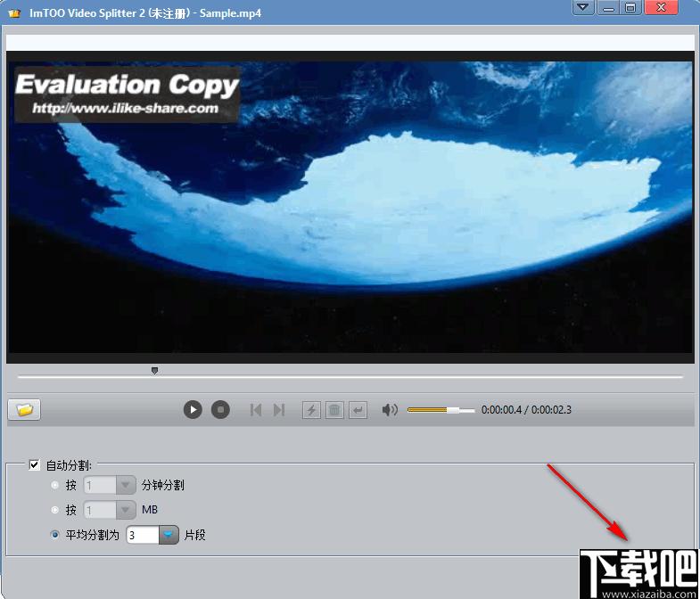Add split point with lightning icon
Viewport: 700px width, 599px height.
click(x=311, y=410)
